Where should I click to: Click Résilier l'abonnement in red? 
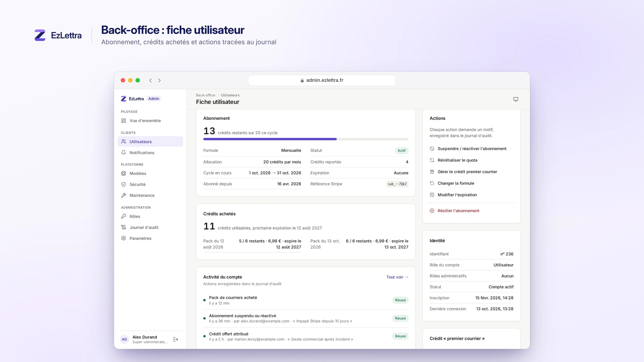471,211
